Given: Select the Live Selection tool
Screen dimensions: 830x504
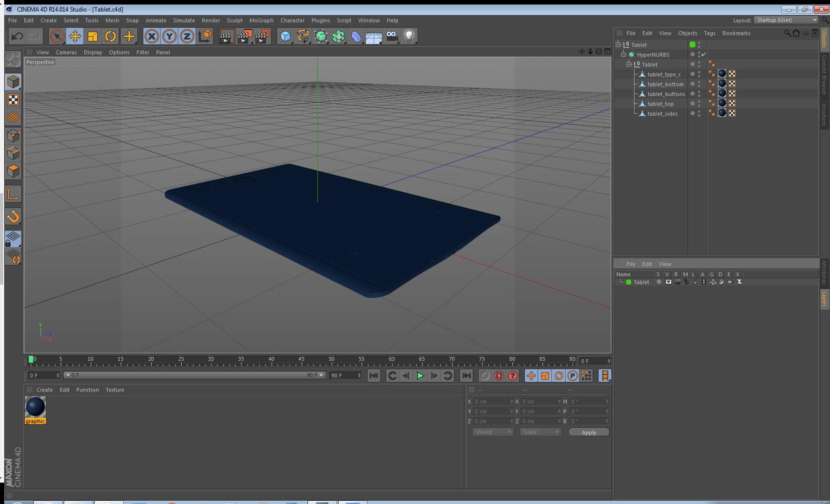Looking at the screenshot, I should (57, 36).
